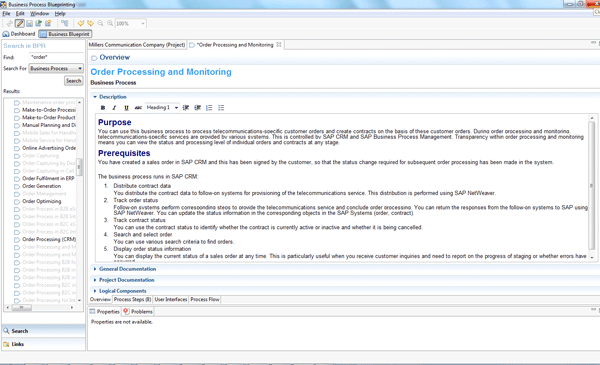Switch to the Process Steps (8) tab
The image size is (600, 365).
tap(132, 300)
